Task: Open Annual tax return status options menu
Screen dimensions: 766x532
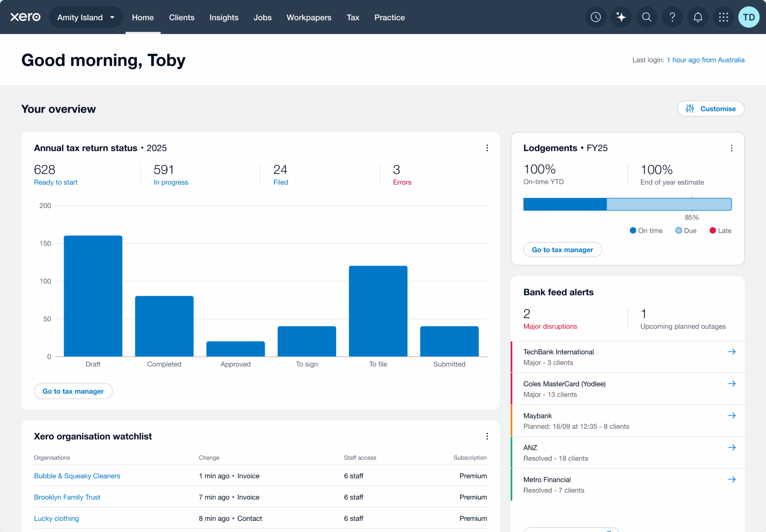Action: [487, 148]
